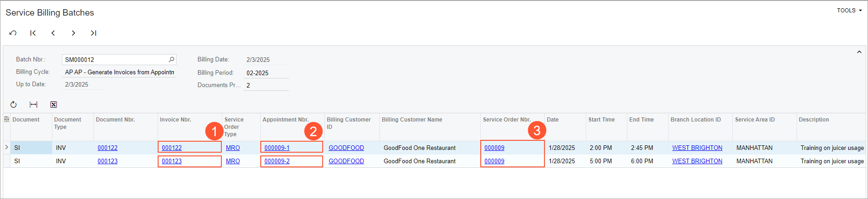Collapse the batch summary form section
Image resolution: width=868 pixels, height=199 pixels.
(859, 52)
